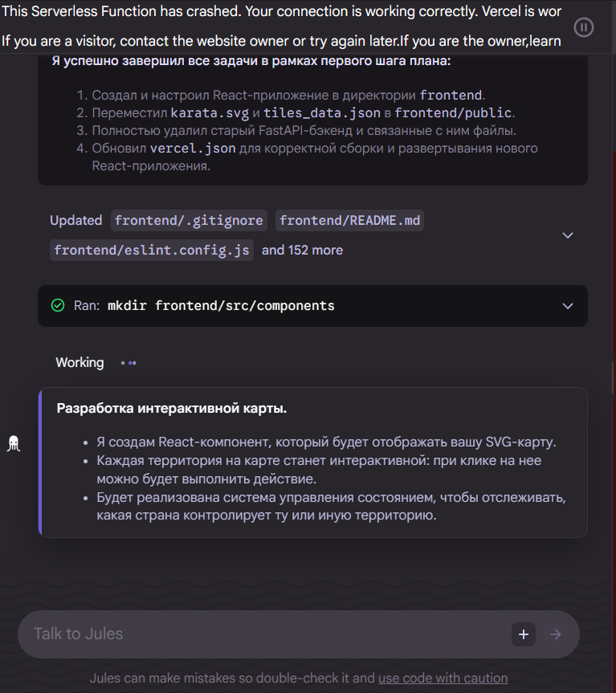Open the frontend/eslint.config.js file chip
616x693 pixels.
pos(153,250)
